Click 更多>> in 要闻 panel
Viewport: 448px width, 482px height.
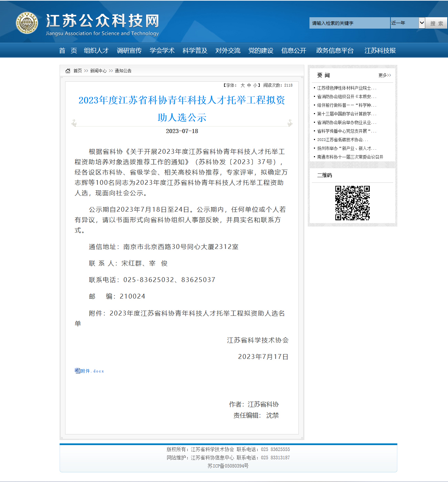coord(385,75)
